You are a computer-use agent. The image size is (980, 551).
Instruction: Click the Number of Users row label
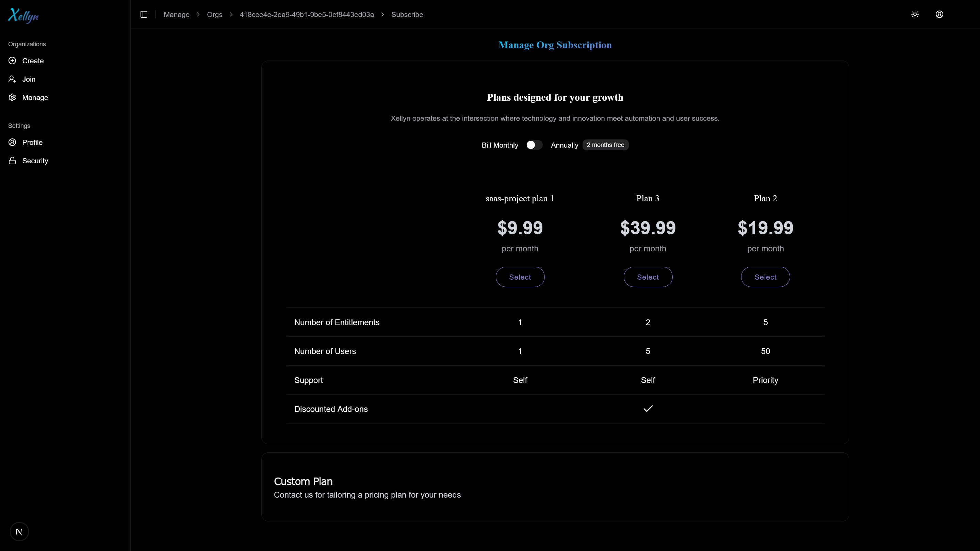point(325,351)
